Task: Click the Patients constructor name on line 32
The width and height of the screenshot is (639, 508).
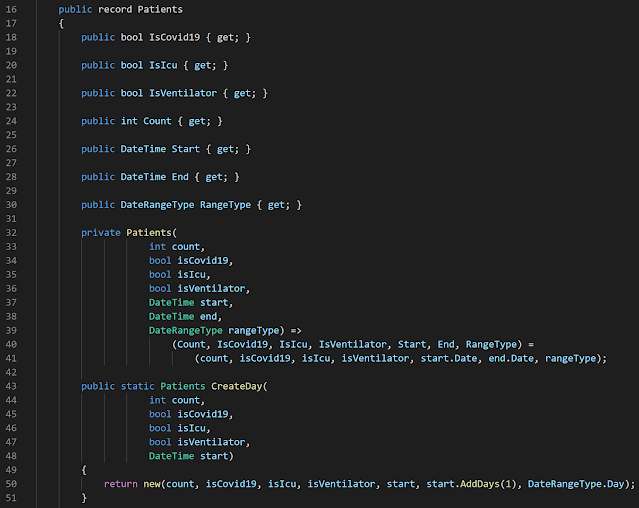Action: tap(149, 233)
